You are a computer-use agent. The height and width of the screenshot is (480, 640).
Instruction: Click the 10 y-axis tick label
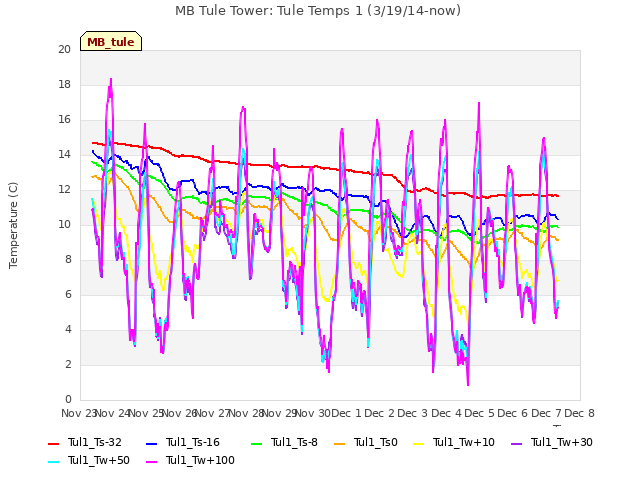64,224
